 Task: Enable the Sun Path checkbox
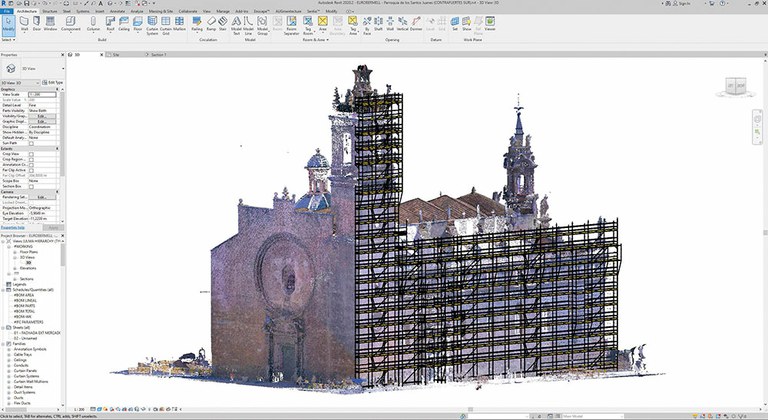(x=31, y=143)
